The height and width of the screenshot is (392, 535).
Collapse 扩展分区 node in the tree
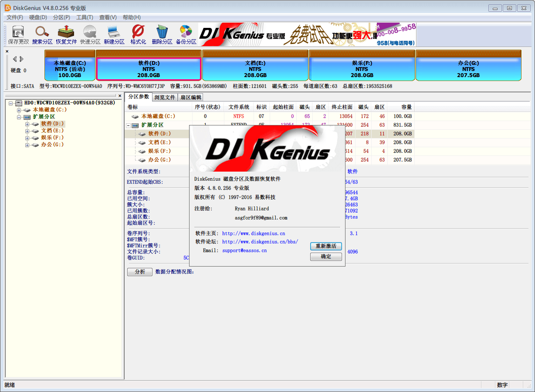(19, 117)
